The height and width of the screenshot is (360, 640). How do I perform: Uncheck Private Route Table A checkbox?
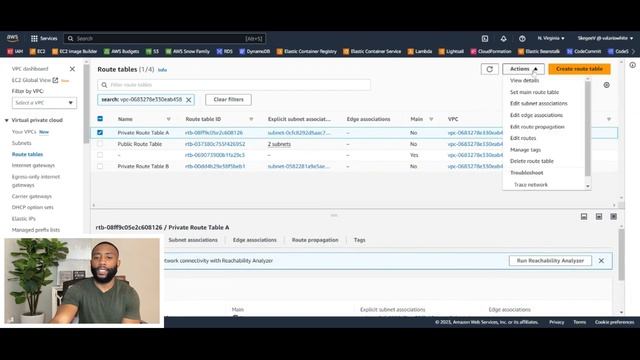pos(100,133)
